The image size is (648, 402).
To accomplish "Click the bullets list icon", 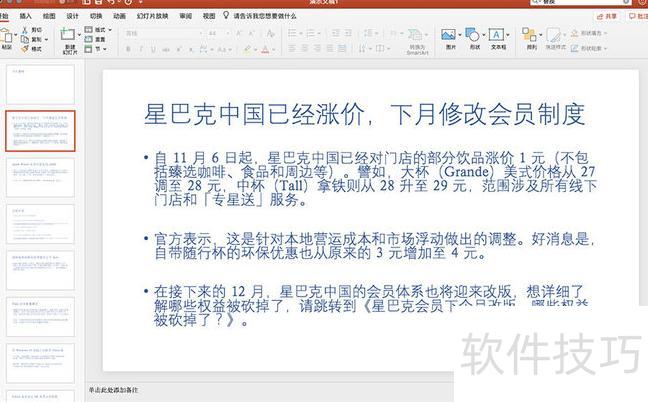I will pos(292,33).
